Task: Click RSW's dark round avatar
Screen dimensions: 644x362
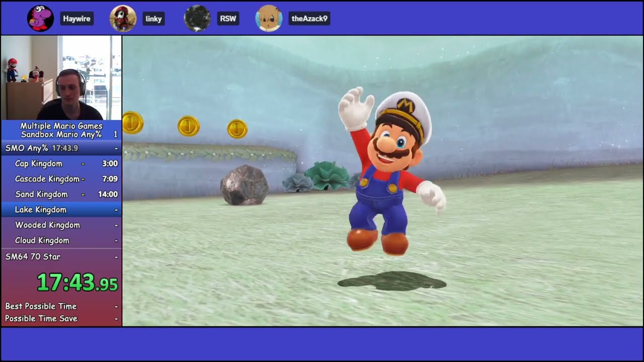Action: pos(197,19)
